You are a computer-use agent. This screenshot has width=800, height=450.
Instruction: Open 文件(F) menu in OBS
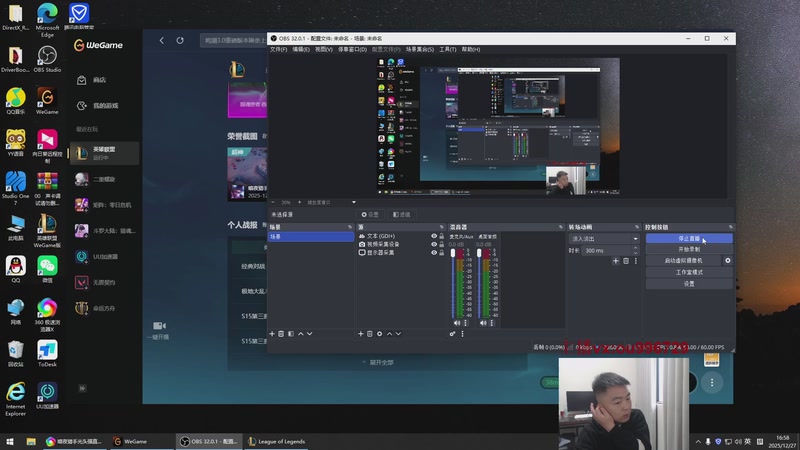point(278,49)
